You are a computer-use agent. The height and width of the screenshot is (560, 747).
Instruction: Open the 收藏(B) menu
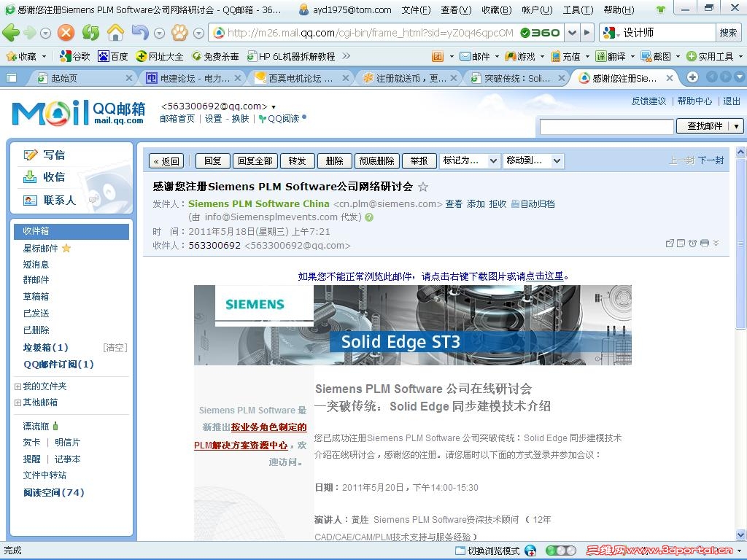click(496, 9)
